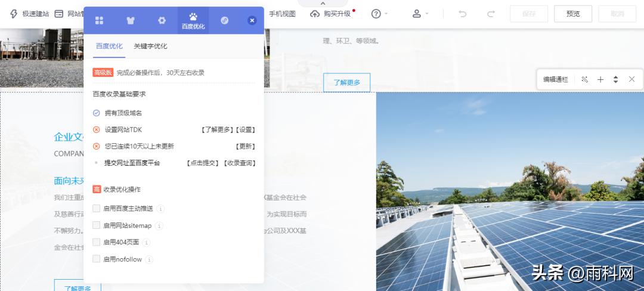644x291 pixels.
Task: Click the up-down arrows icon in 编辑通栏 toolbar
Action: click(615, 80)
